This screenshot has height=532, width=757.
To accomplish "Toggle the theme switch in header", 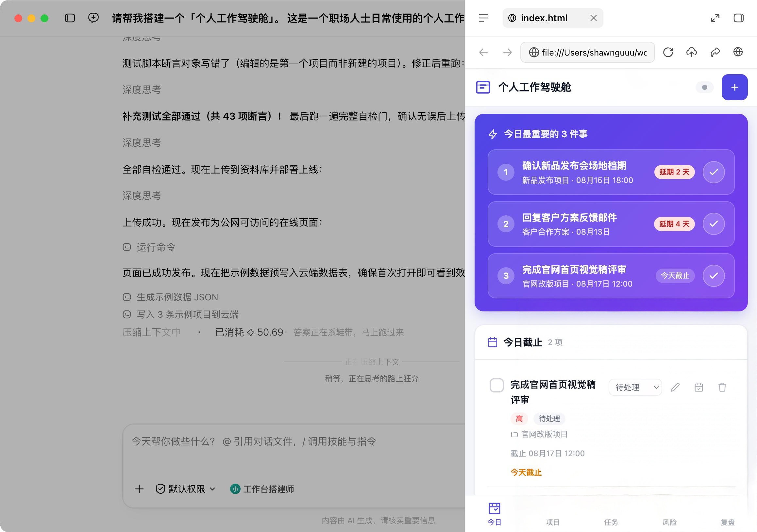I will 705,87.
